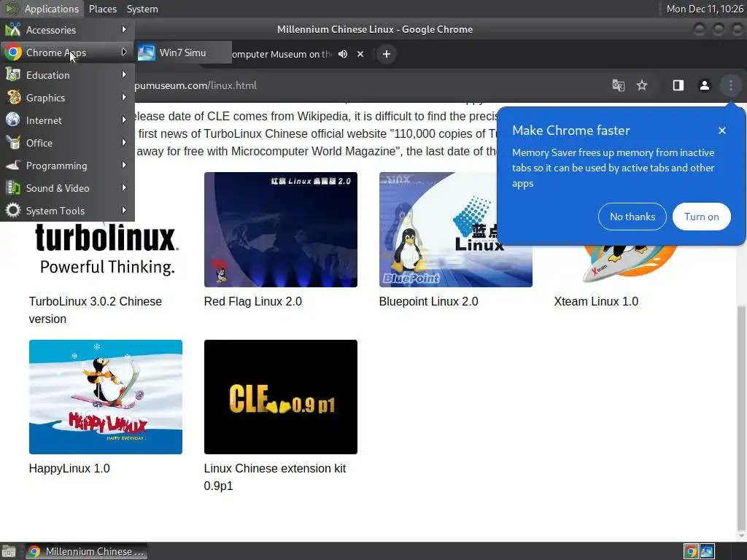Expand the Programming submenu arrow
This screenshot has height=560, width=747.
124,166
